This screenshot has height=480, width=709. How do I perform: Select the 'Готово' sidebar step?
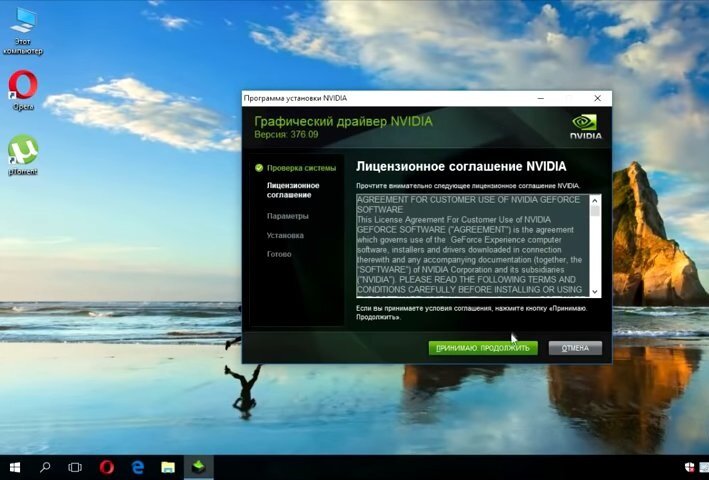pyautogui.click(x=279, y=254)
